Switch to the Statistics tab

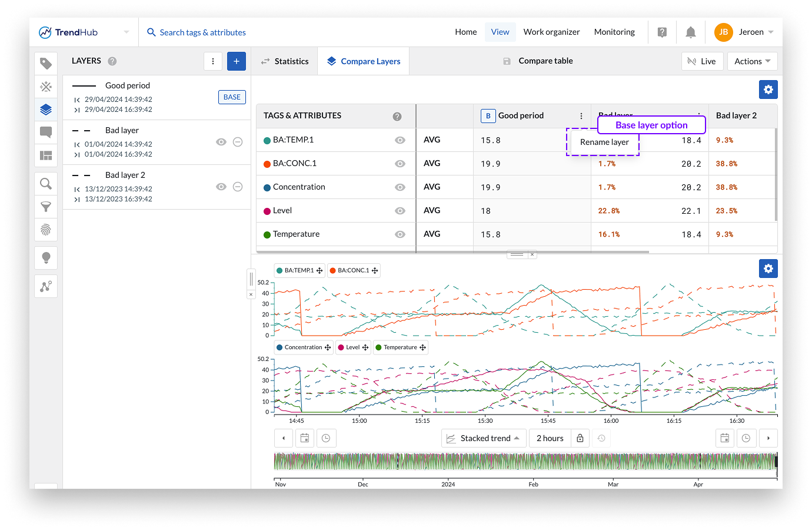pos(285,61)
